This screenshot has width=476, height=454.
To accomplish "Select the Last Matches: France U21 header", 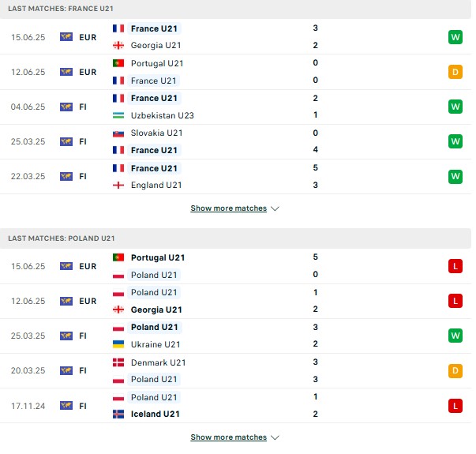I will click(x=61, y=9).
